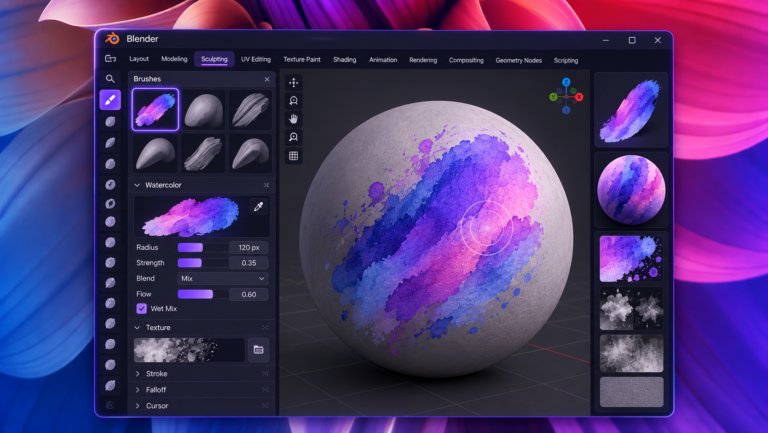Open the Layout workspace tab
Image resolution: width=768 pixels, height=433 pixels.
coord(139,59)
